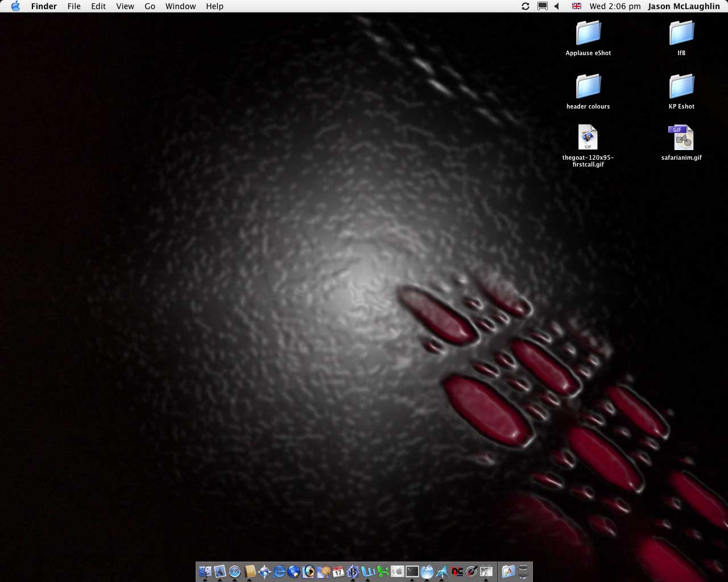Click the clock showing Wed 2:06 pm
Viewport: 728px width, 582px height.
tap(615, 6)
